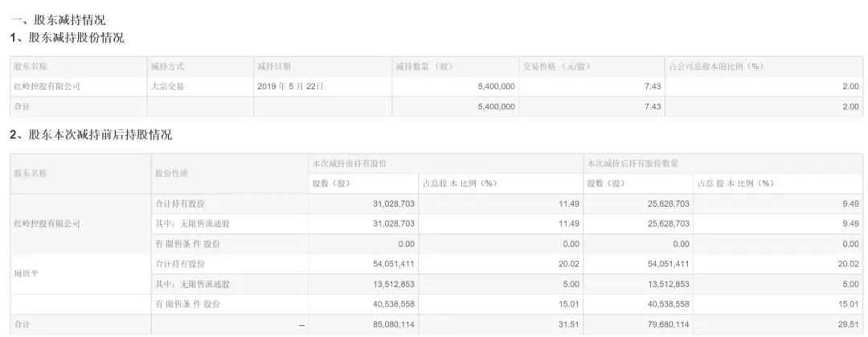The width and height of the screenshot is (868, 337).
Task: Select the 占公司总股本的比例（%） column header
Action: coord(716,67)
